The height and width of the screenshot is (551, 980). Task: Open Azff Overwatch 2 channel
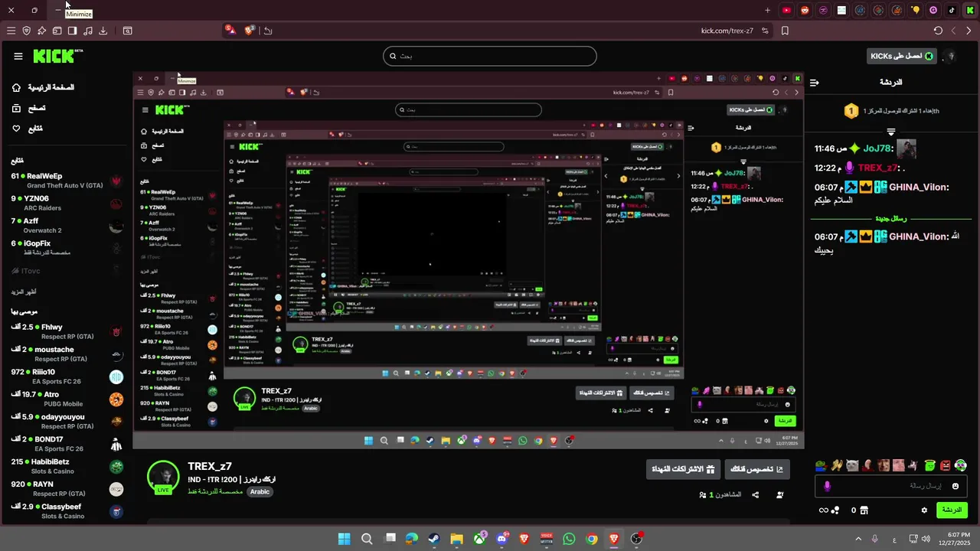click(67, 226)
